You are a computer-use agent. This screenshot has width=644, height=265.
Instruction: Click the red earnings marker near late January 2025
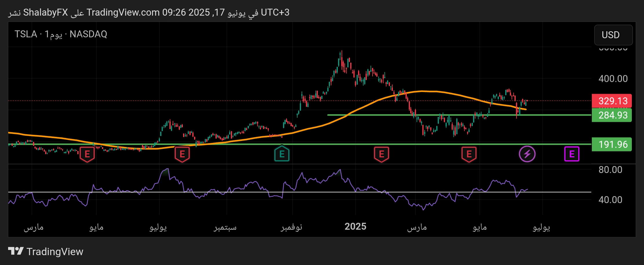tap(382, 154)
